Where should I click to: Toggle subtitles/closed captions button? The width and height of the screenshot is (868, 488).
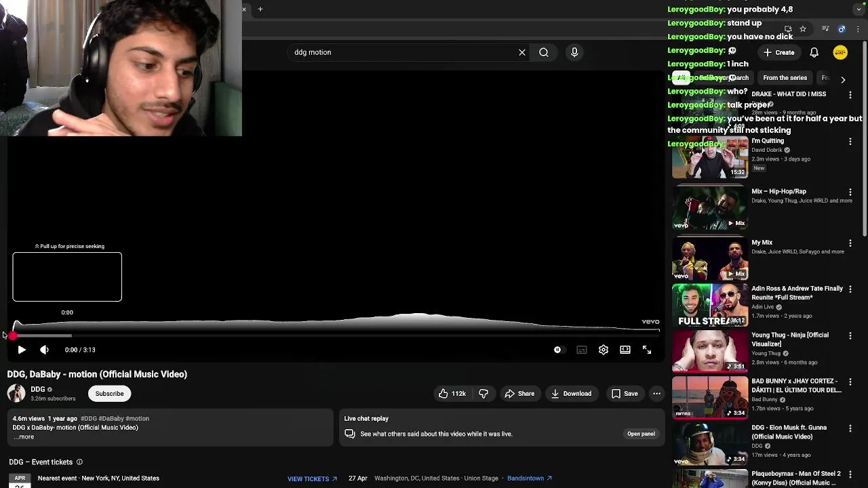(581, 350)
